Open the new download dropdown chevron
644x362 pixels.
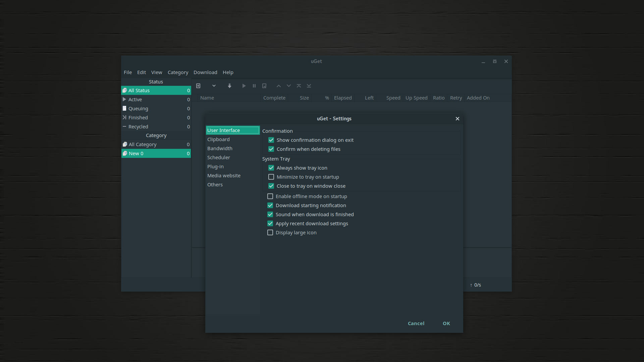click(214, 86)
